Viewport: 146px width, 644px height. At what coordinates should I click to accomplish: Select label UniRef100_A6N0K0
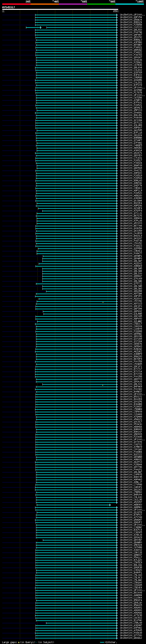(131, 505)
